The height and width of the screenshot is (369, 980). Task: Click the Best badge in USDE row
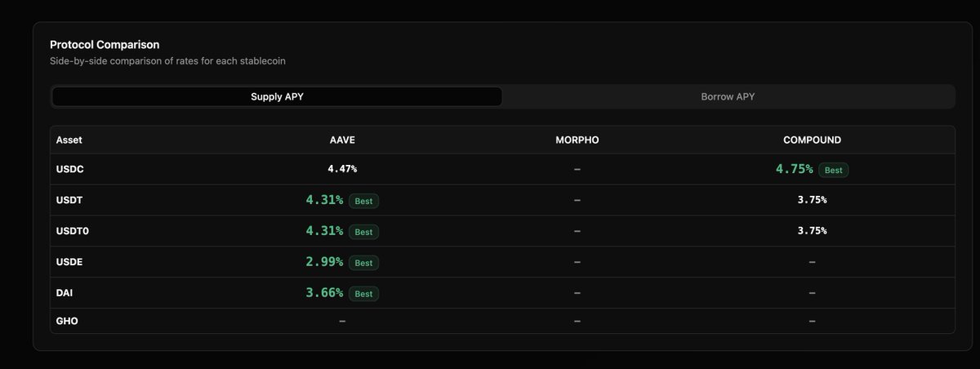pyautogui.click(x=363, y=263)
